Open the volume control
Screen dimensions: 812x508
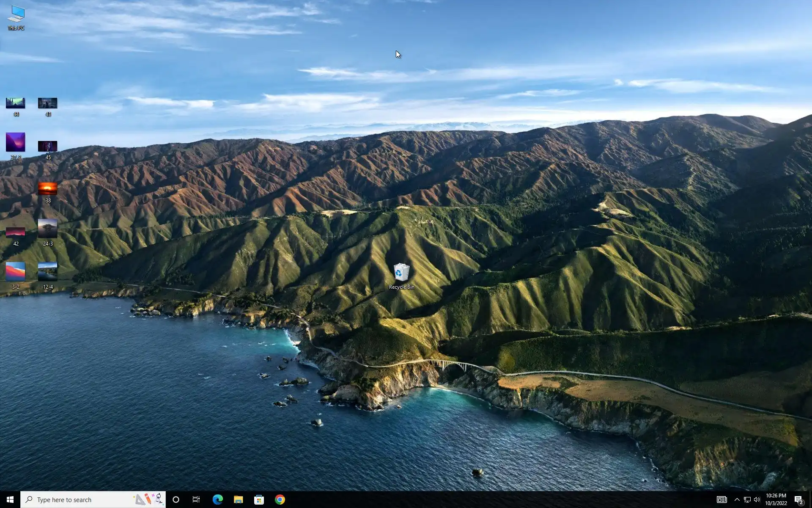[x=757, y=500]
